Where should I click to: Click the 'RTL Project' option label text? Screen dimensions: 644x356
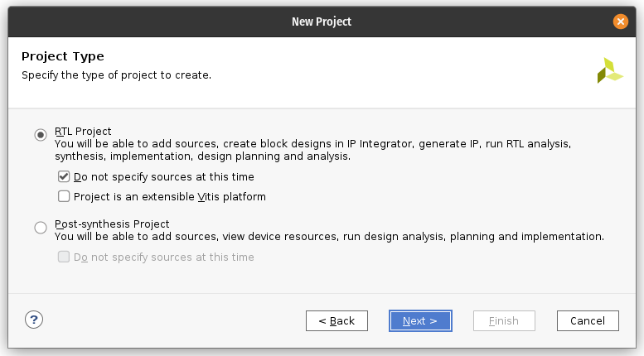[83, 132]
